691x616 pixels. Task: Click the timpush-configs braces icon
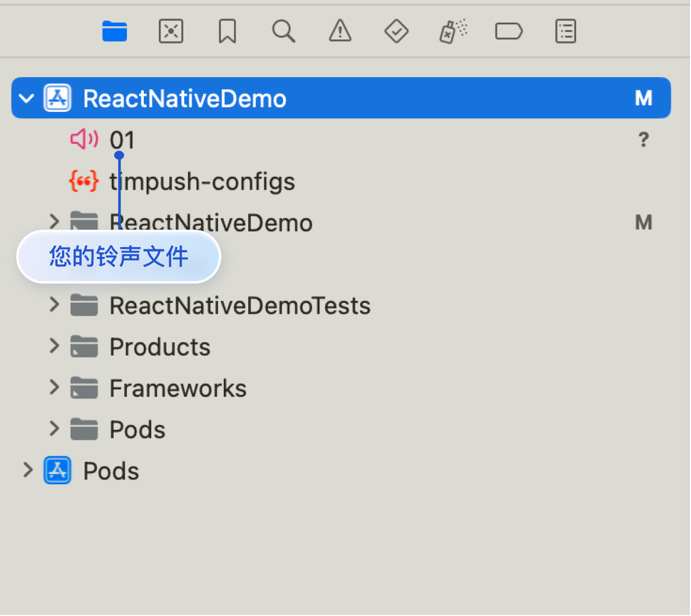tap(83, 181)
